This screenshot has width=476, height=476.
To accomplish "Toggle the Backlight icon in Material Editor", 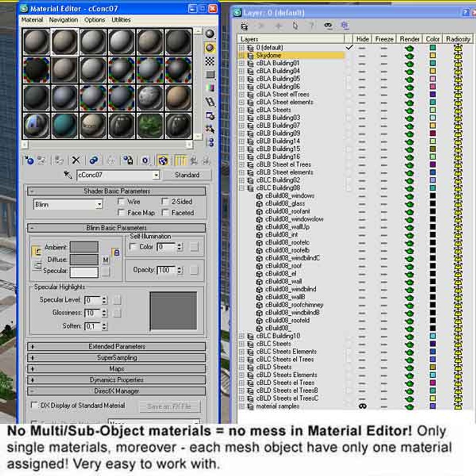I will click(210, 48).
